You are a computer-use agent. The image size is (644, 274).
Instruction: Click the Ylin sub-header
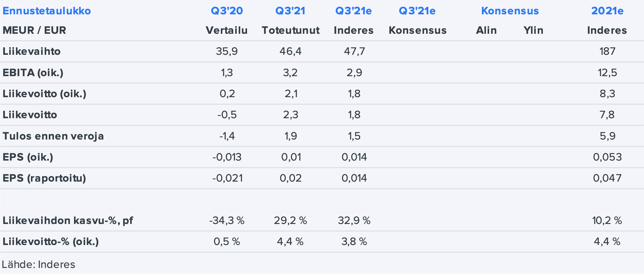click(x=533, y=30)
